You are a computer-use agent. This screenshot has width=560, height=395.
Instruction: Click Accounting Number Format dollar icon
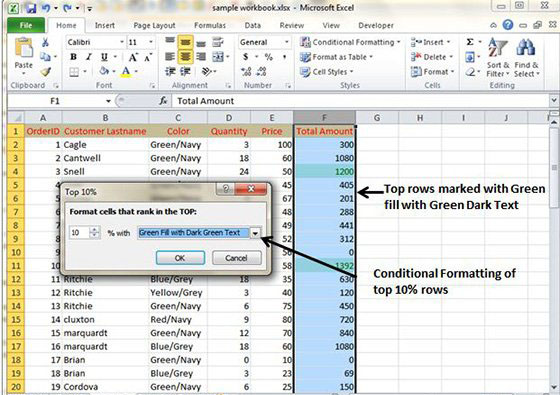(x=246, y=57)
